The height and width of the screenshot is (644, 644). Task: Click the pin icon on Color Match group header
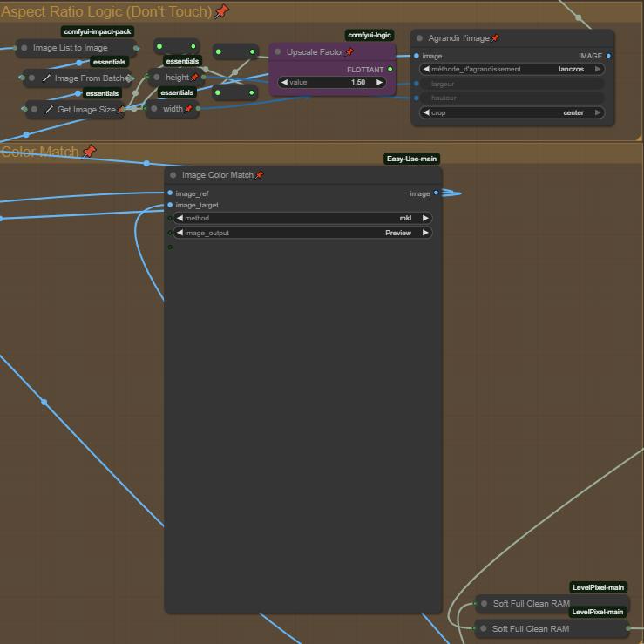click(88, 152)
